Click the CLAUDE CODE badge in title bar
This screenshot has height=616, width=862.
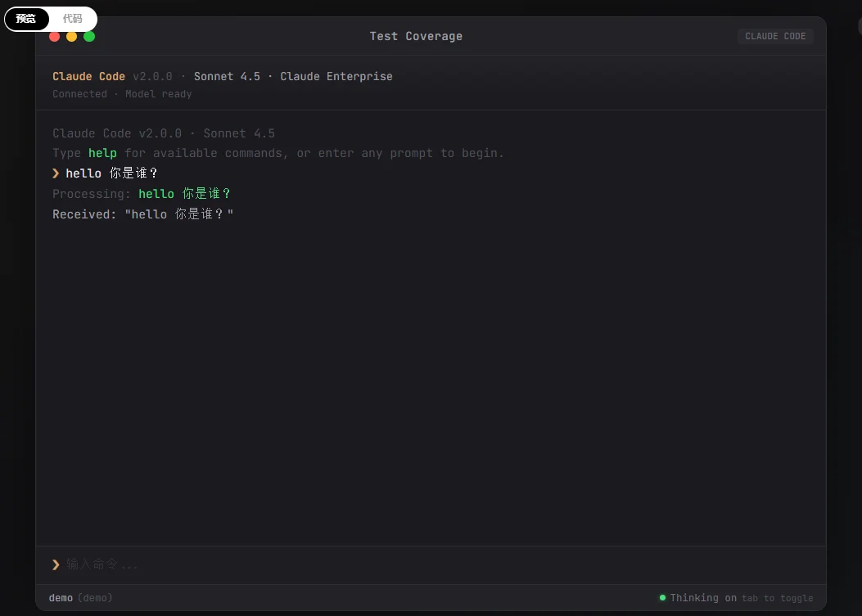(x=774, y=36)
